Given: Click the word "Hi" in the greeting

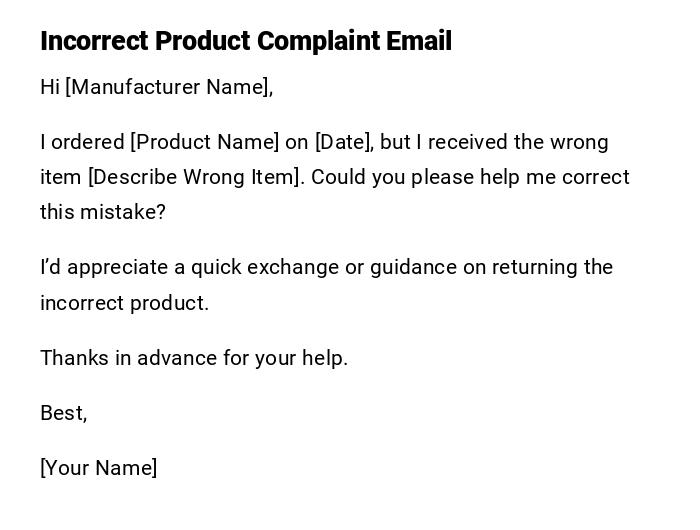Looking at the screenshot, I should [50, 87].
